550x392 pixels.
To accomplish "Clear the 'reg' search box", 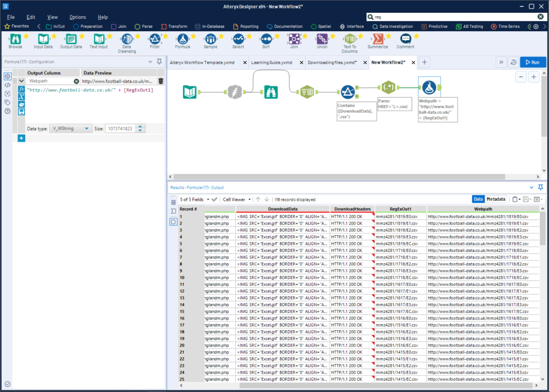I will tap(540, 17).
